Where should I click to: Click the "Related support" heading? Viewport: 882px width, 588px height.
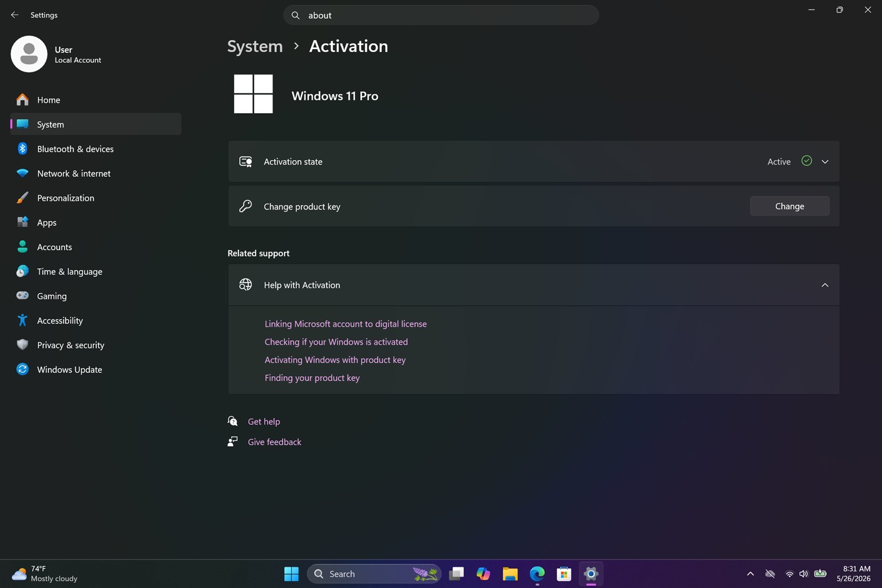[258, 253]
